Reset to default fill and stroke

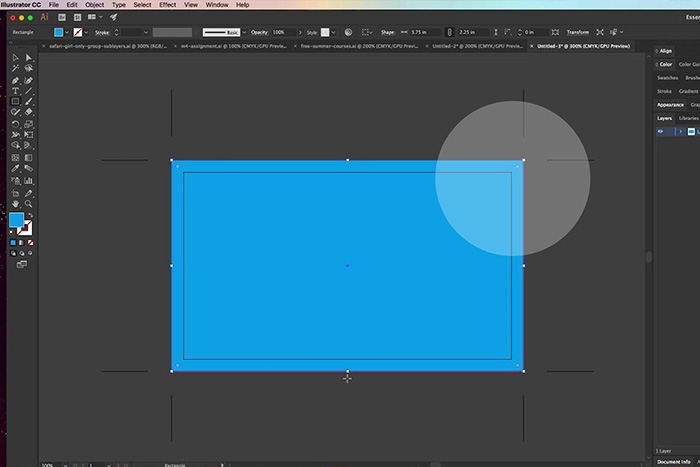click(12, 232)
